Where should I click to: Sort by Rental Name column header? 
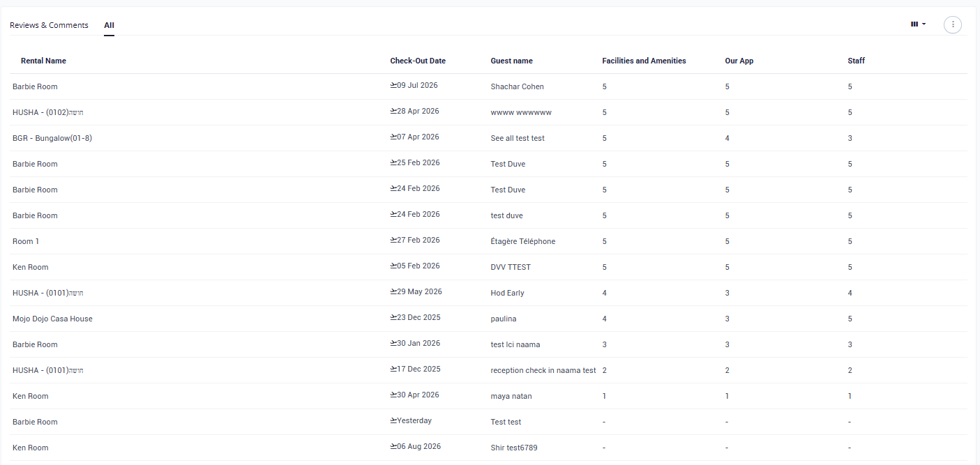coord(43,61)
